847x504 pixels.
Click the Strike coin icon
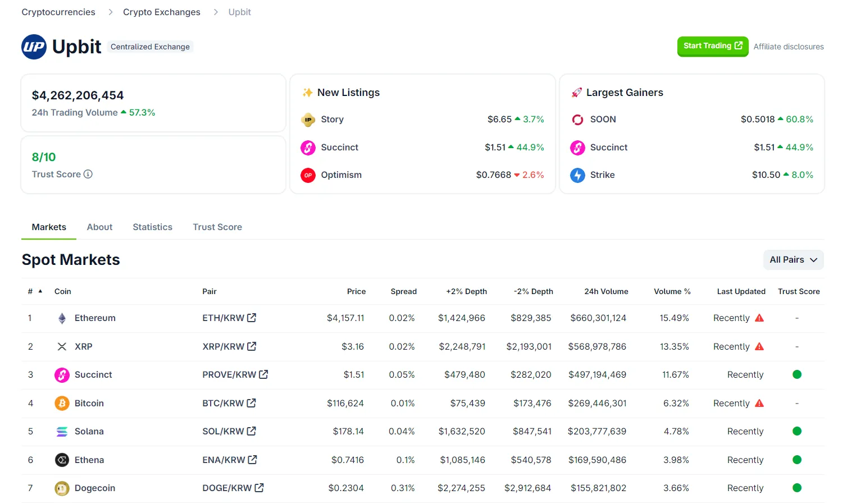click(x=577, y=175)
